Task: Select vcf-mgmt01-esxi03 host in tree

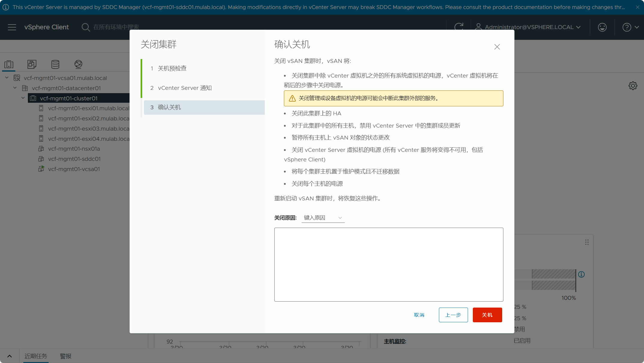Action: (88, 128)
